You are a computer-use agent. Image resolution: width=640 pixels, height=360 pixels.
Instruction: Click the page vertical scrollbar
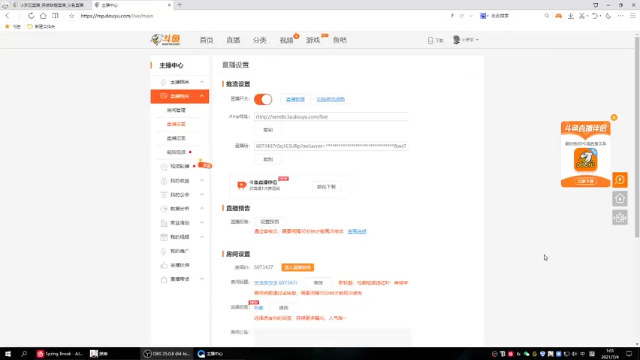637,136
